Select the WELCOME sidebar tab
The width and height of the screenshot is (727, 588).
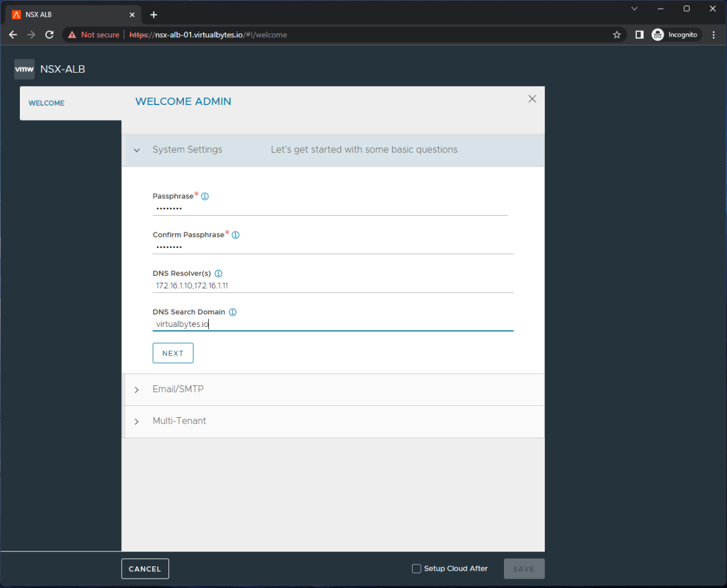(46, 103)
